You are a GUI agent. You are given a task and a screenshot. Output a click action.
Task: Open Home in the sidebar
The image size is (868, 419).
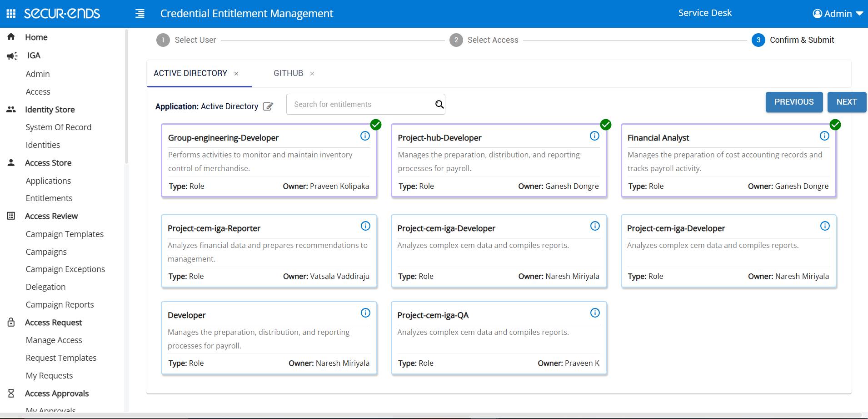pyautogui.click(x=36, y=37)
